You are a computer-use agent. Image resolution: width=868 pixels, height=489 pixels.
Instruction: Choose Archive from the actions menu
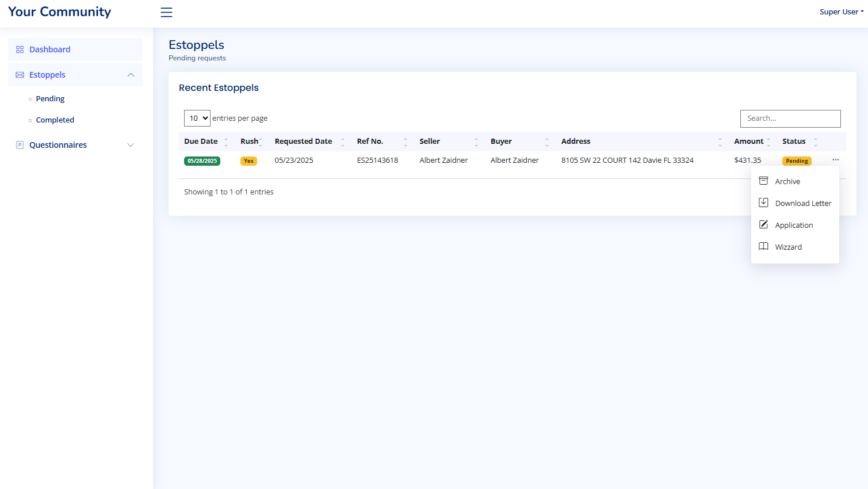pyautogui.click(x=787, y=181)
